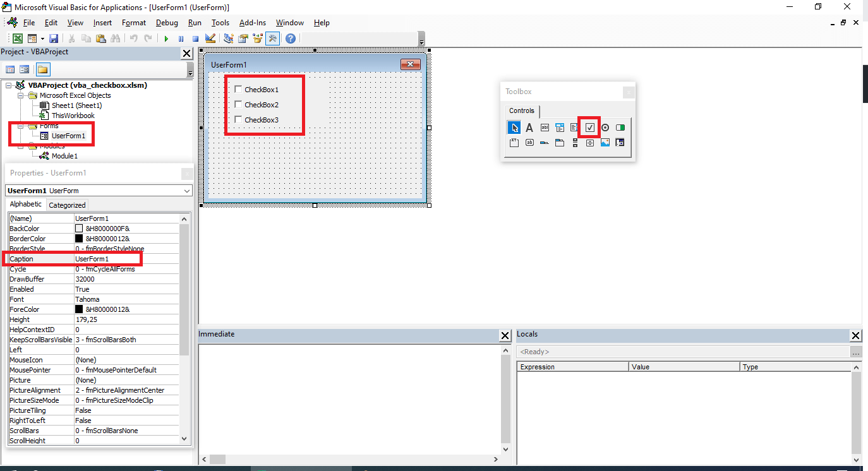
Task: Select the OptionButton control in the Toolbox
Action: pos(605,127)
